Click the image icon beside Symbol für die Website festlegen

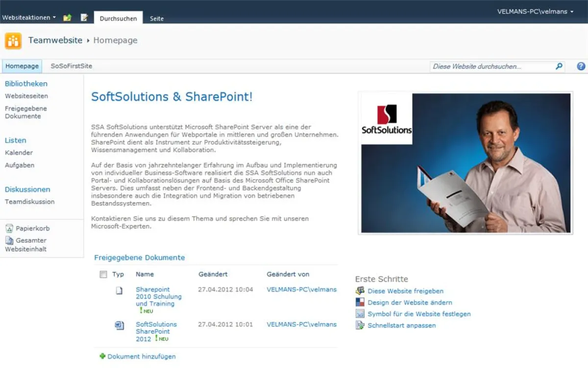point(361,314)
